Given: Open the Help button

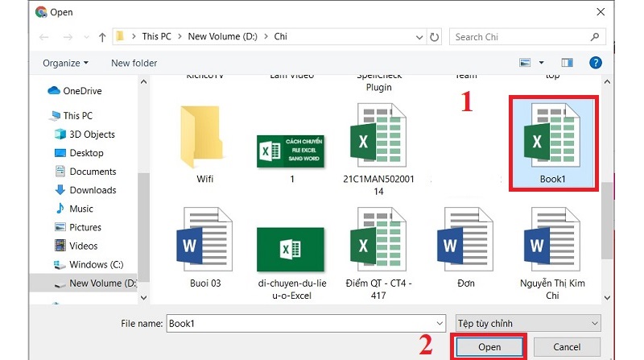Looking at the screenshot, I should point(596,63).
